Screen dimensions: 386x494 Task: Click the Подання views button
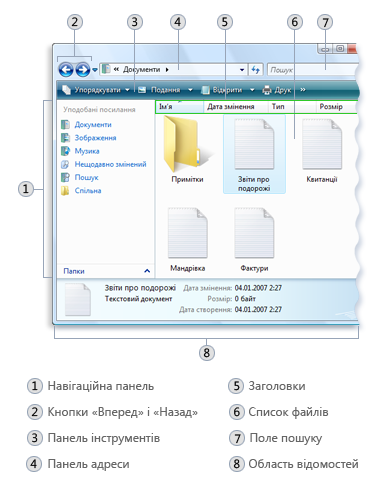[160, 90]
